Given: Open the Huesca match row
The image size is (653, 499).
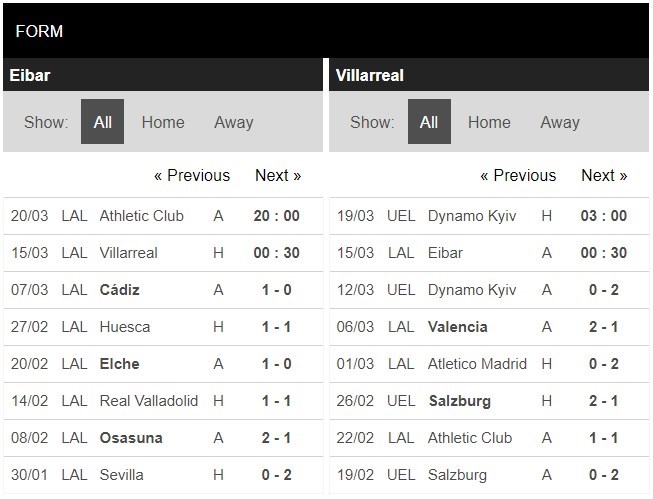Looking at the screenshot, I should 125,327.
